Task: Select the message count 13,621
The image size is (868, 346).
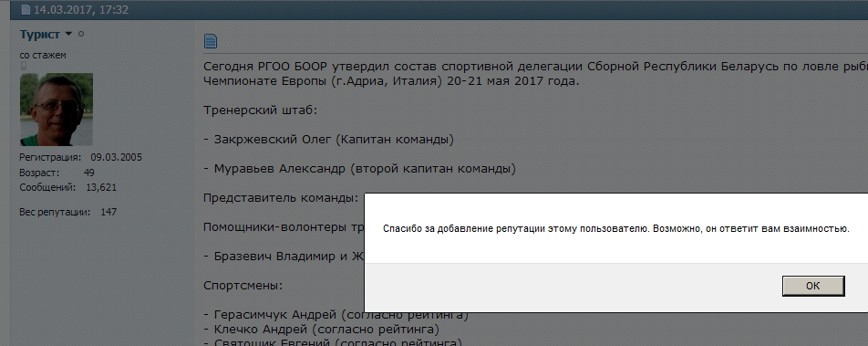Action: point(101,187)
